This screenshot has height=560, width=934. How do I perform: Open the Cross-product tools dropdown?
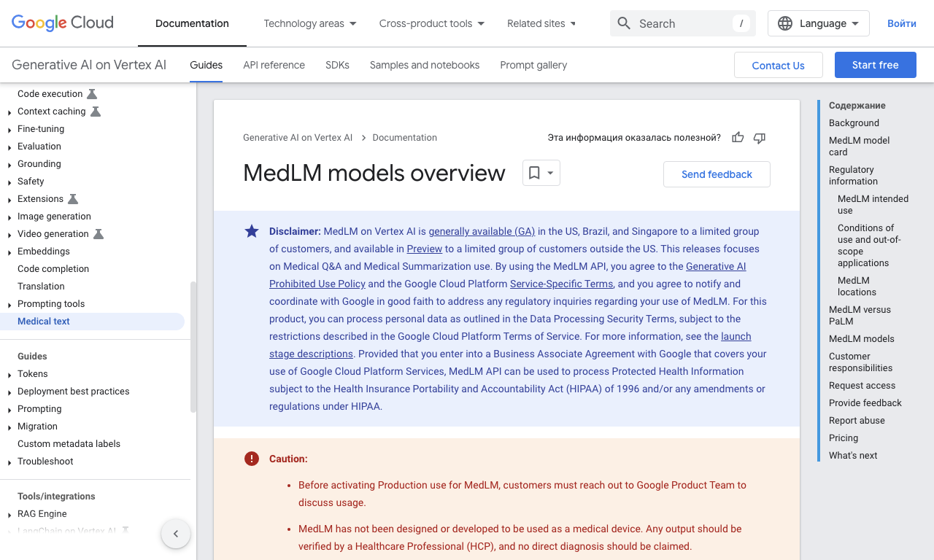(x=432, y=23)
